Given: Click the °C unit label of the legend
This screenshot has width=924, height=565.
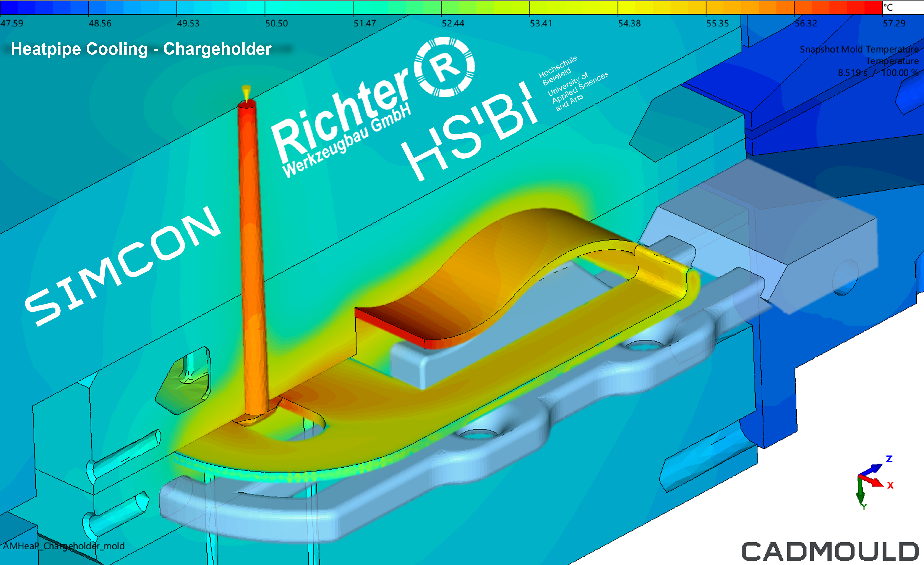Looking at the screenshot, I should 888,7.
